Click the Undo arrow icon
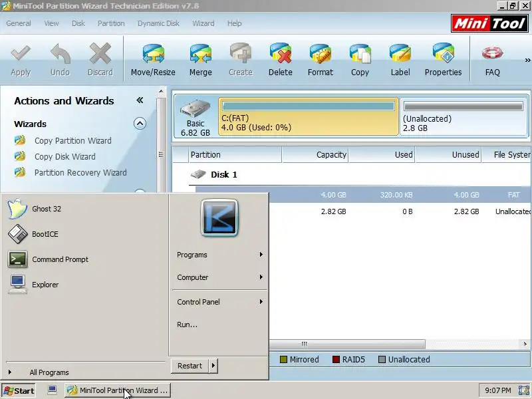 [61, 54]
